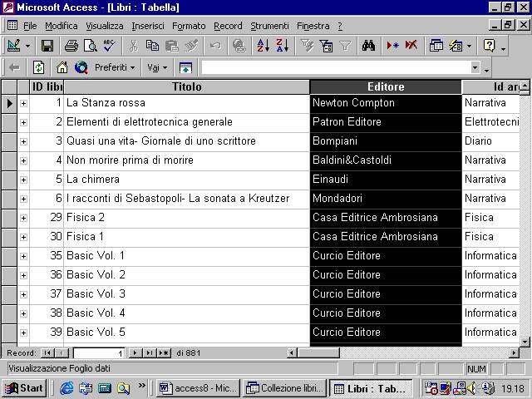
Task: Show database window icon
Action: [x=436, y=46]
